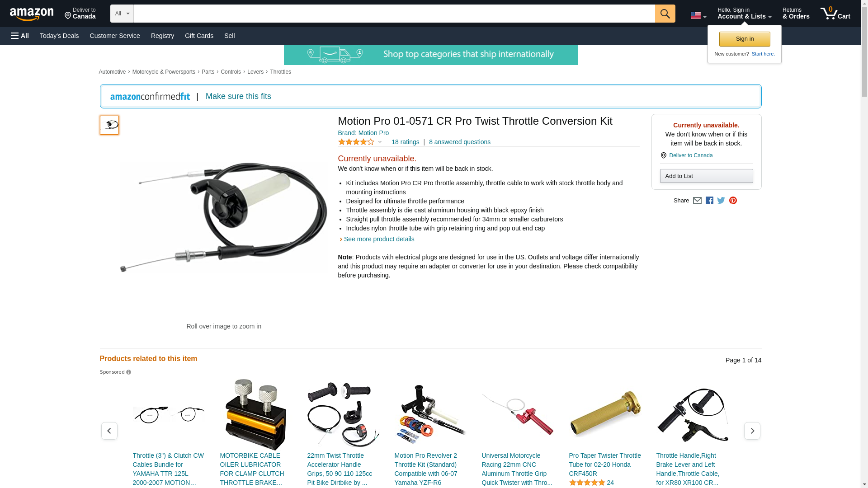This screenshot has width=868, height=488.
Task: Open the language flag selector dropdown
Action: click(698, 15)
